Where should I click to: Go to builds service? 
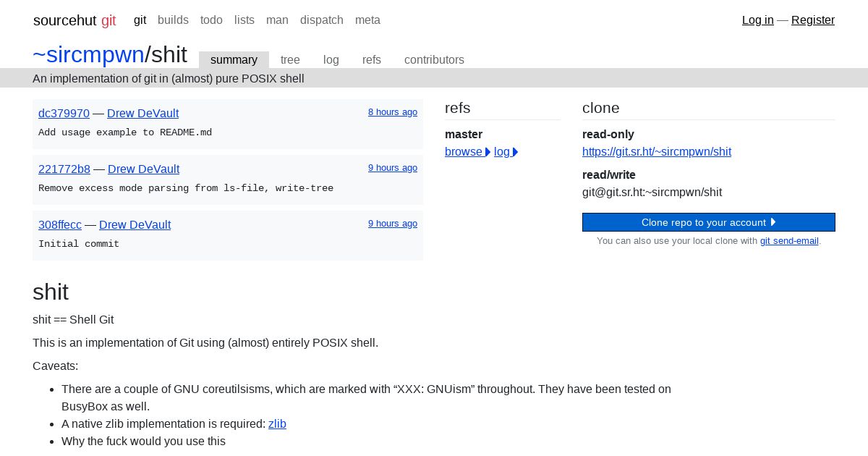point(173,20)
